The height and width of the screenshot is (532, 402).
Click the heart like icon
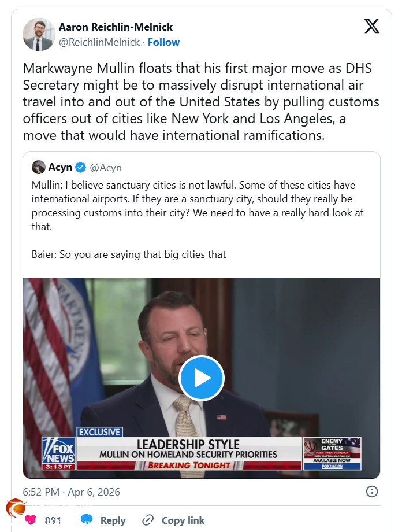(30, 520)
